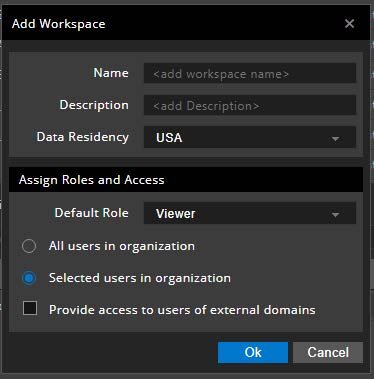Click the "All users in organization" label text
The width and height of the screenshot is (374, 379).
point(122,246)
